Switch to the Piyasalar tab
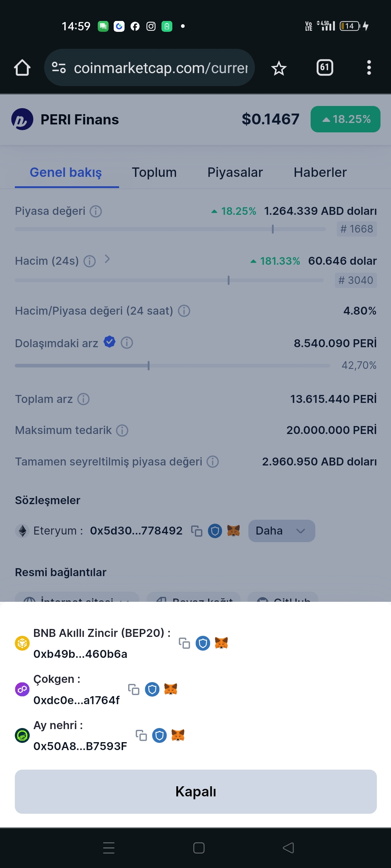Viewport: 391px width, 868px height. click(235, 173)
